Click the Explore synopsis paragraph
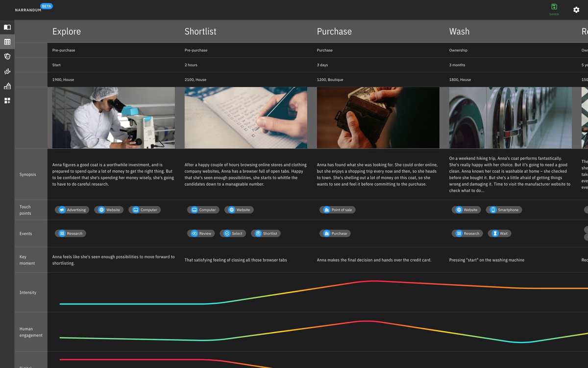 click(x=113, y=175)
